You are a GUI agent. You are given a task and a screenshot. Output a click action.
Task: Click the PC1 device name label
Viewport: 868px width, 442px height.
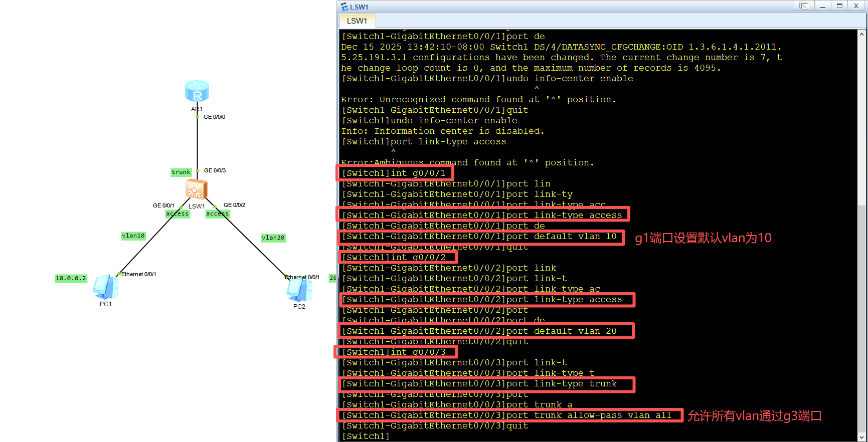(106, 304)
